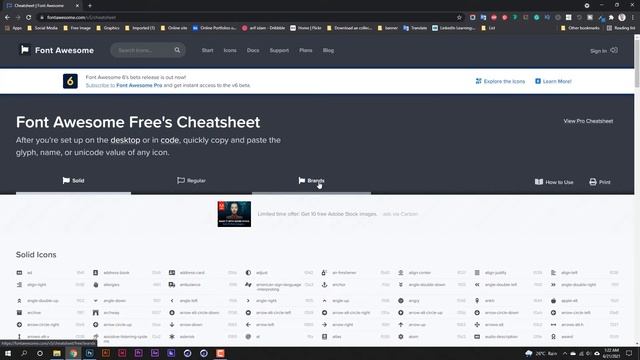Click the angle-double-left icon
Viewport: 640px width, 360px height.
(x=477, y=285)
